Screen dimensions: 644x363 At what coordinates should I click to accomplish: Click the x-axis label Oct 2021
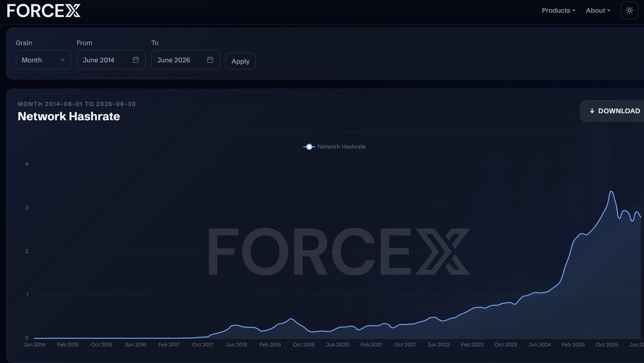tap(405, 345)
